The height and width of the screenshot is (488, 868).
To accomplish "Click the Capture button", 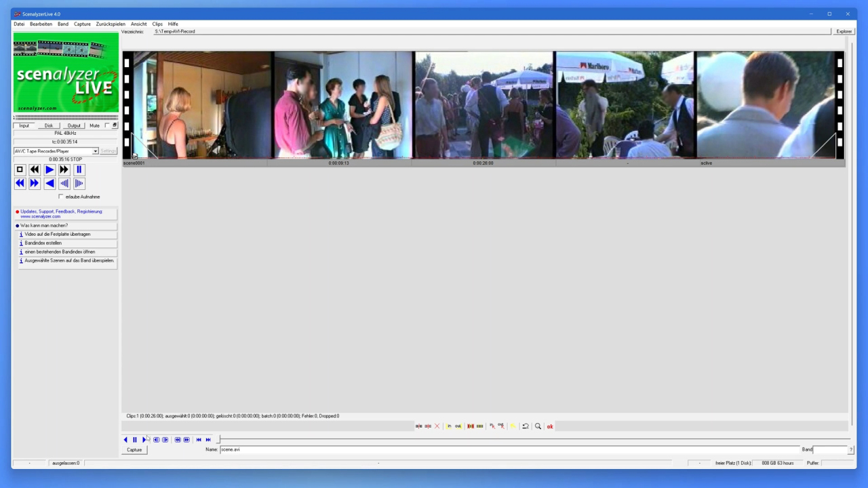I will [x=134, y=449].
